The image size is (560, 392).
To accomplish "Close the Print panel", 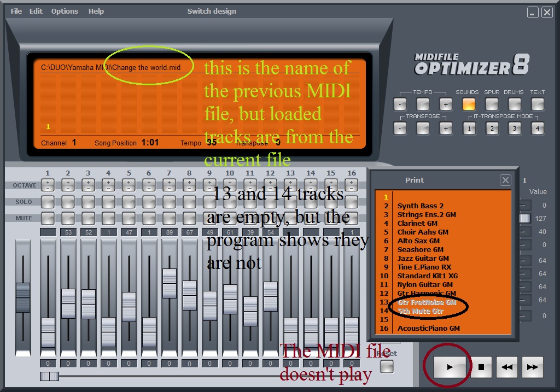I will pyautogui.click(x=505, y=180).
